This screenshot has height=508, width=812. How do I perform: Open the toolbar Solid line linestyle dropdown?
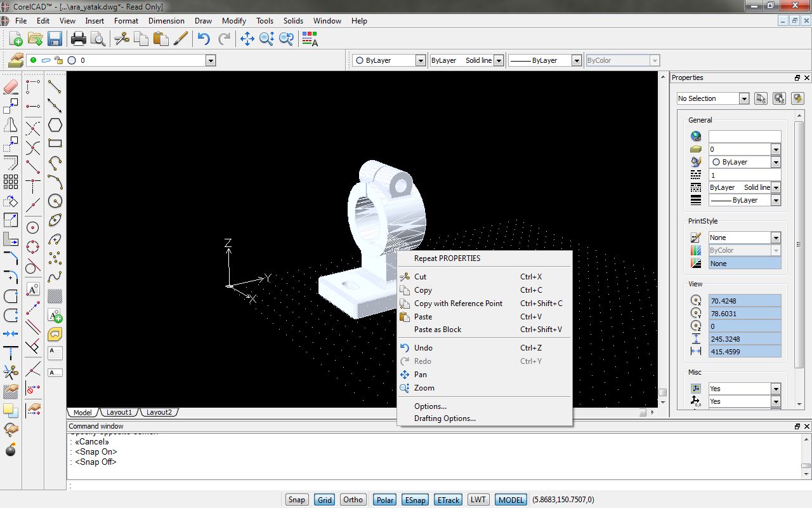499,60
